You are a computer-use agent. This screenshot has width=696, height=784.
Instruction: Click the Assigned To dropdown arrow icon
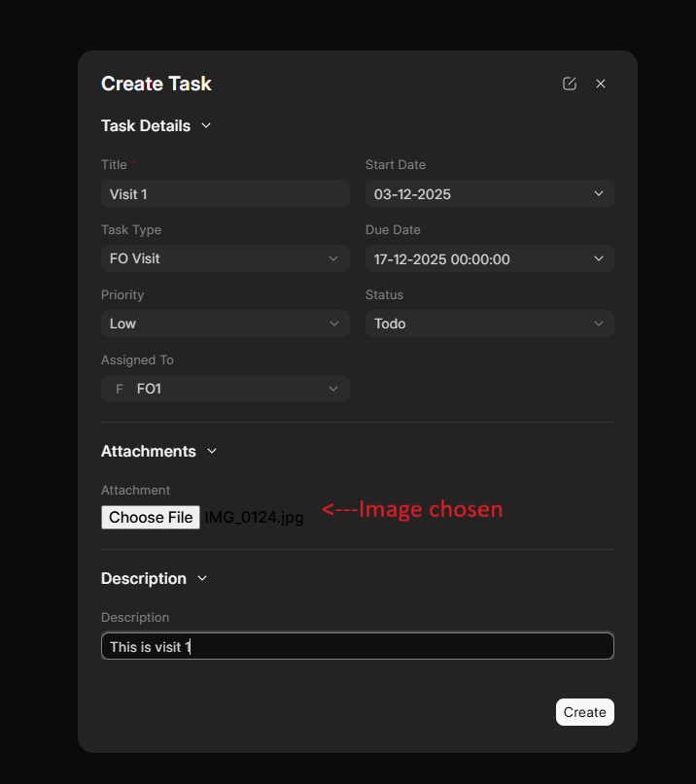coord(335,389)
